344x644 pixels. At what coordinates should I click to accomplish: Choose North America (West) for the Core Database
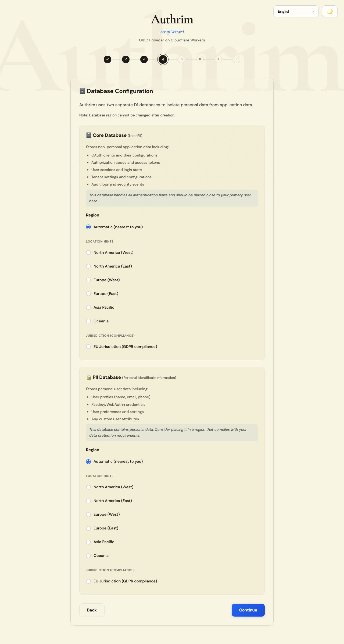click(x=88, y=252)
